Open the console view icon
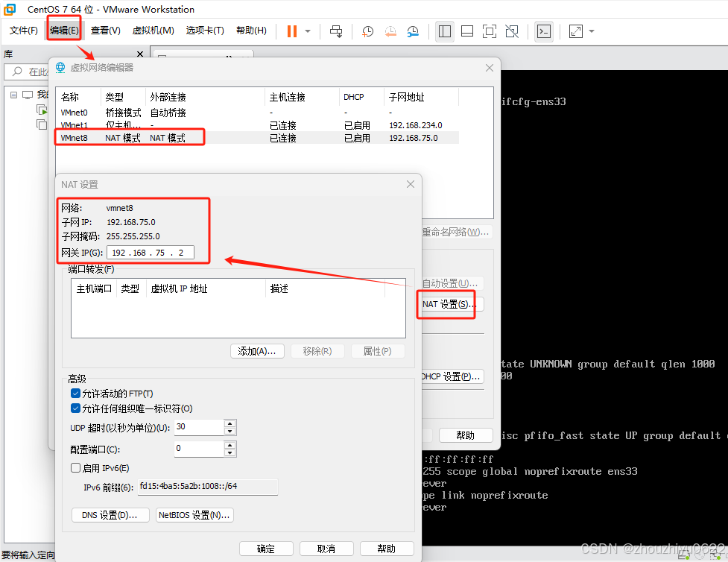Image resolution: width=728 pixels, height=562 pixels. pyautogui.click(x=544, y=31)
